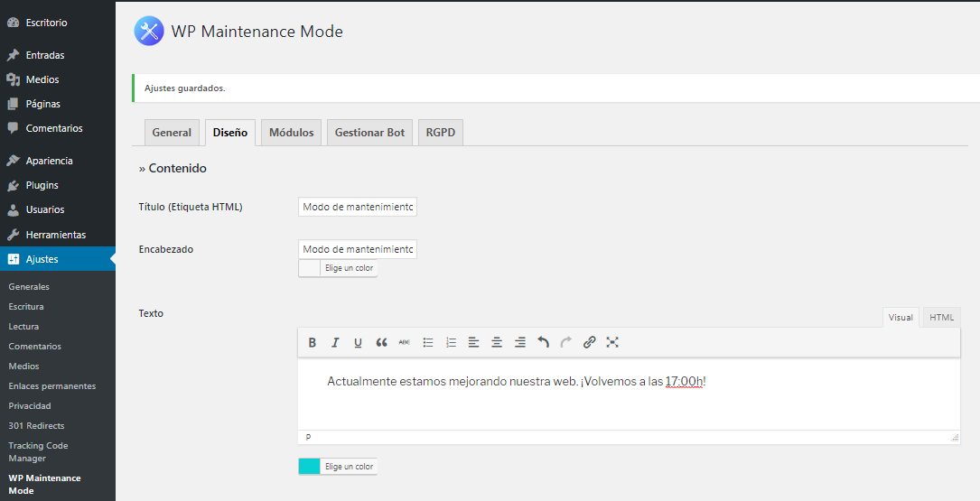Grab the editor resize handle corner
The width and height of the screenshot is (980, 501).
955,438
